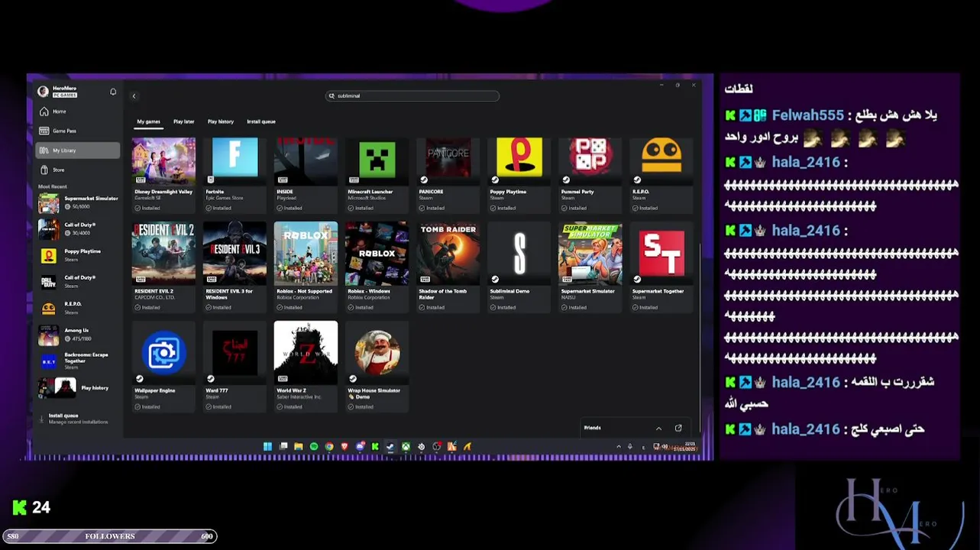The width and height of the screenshot is (980, 550).
Task: Open the Minecraft Launcher tile
Action: pos(377,175)
